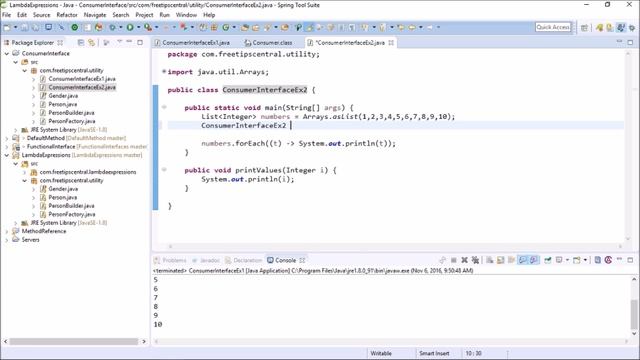Screen dimensions: 640x360
Task: Minimize the editor area
Action: [x=619, y=42]
